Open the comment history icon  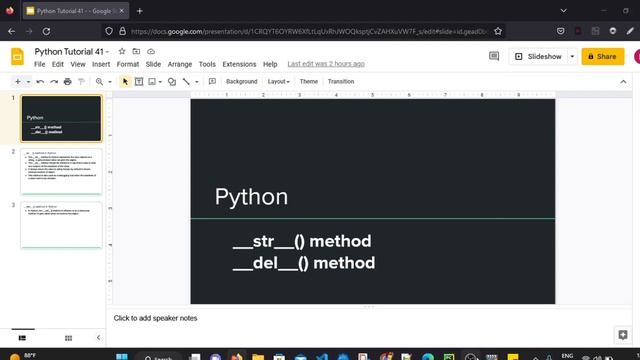(x=494, y=56)
